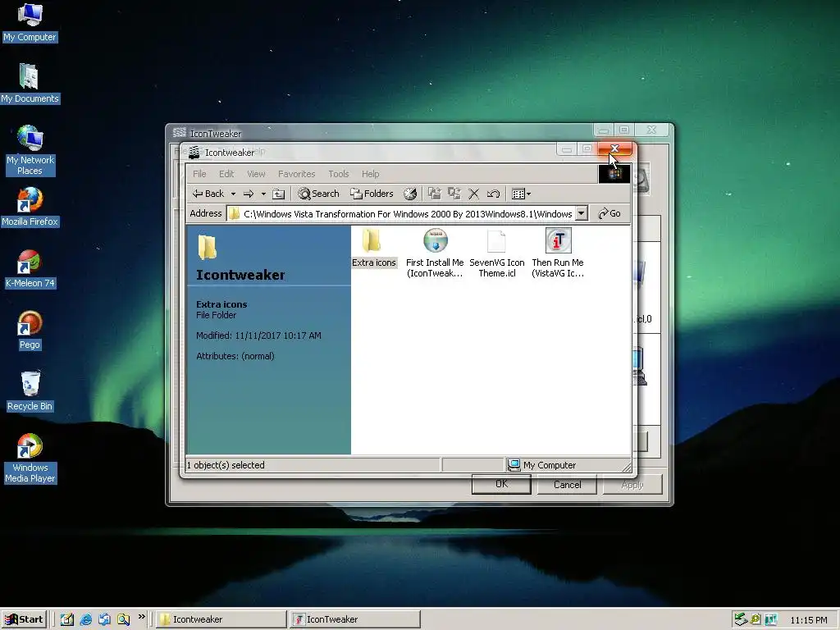This screenshot has height=630, width=840.
Task: Click Cancel in the IconTweaker dialog
Action: click(568, 484)
